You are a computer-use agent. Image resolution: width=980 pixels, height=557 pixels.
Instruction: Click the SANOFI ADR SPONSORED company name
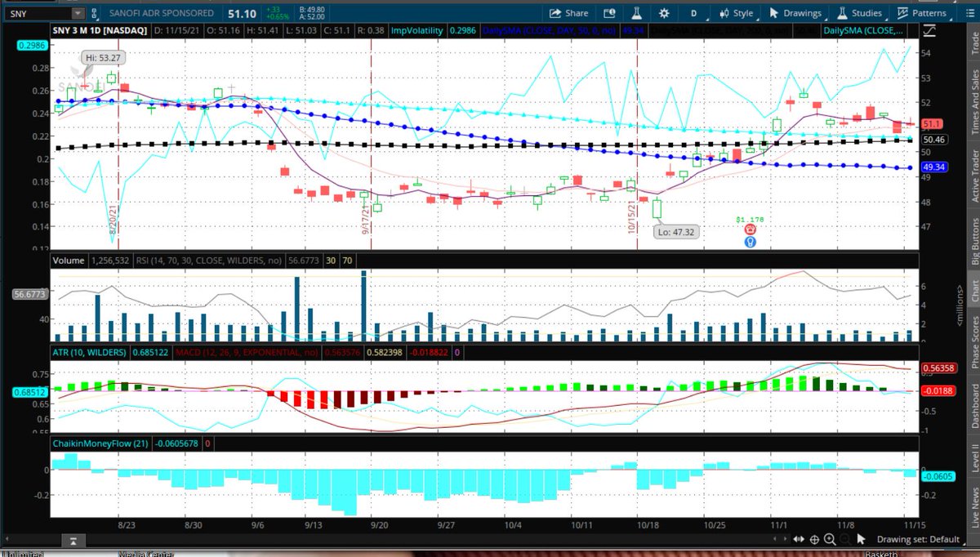click(162, 13)
